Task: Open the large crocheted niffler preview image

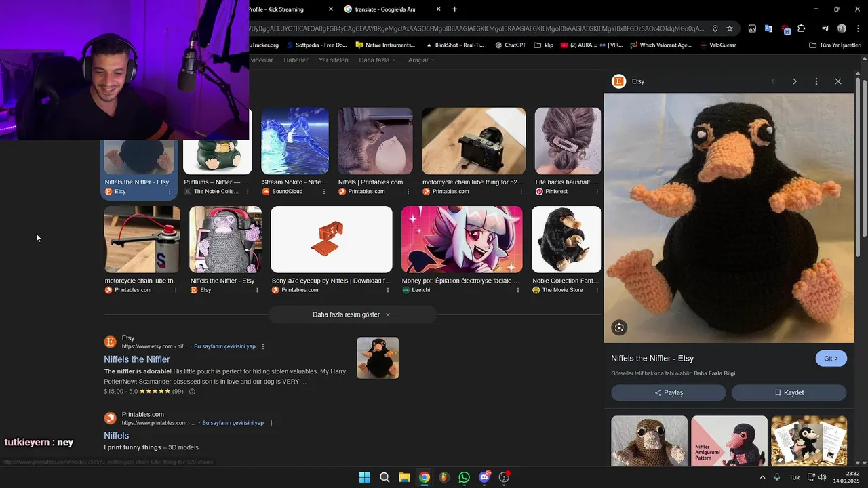Action: click(729, 218)
